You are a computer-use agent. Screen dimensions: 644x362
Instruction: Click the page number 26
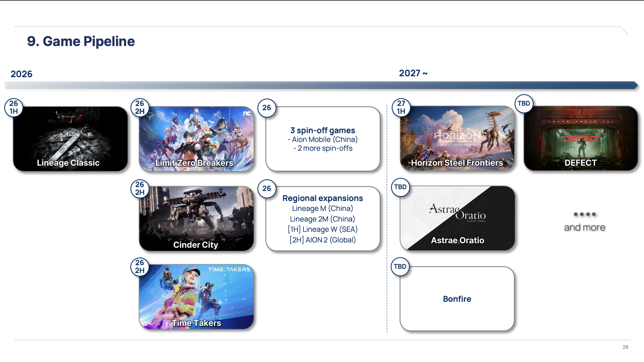pyautogui.click(x=626, y=347)
